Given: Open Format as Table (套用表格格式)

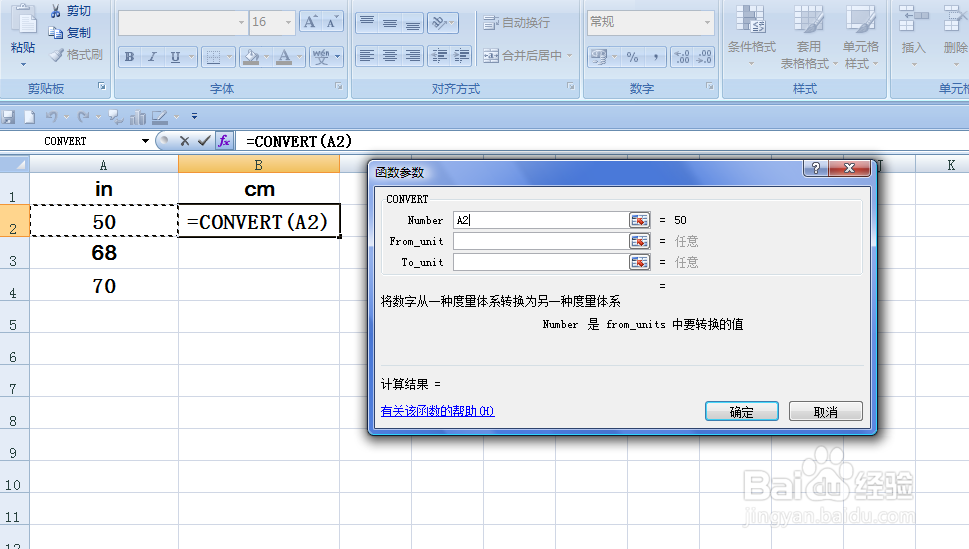Looking at the screenshot, I should (808, 36).
